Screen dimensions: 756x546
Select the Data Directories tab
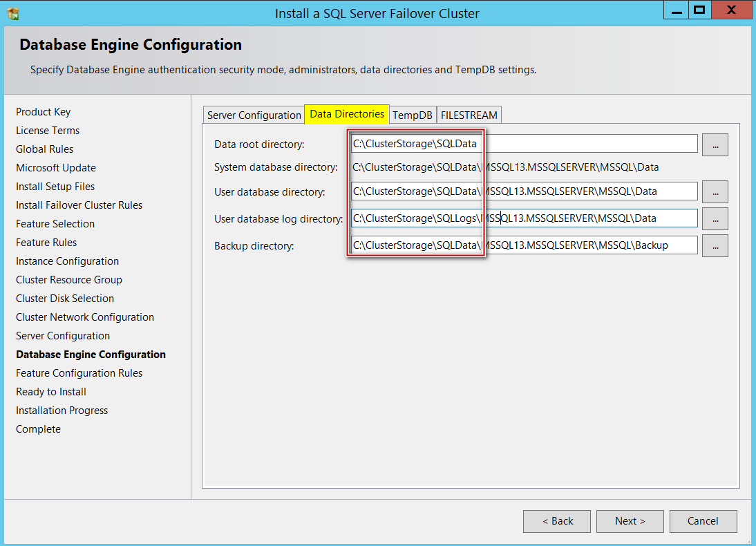pos(347,114)
